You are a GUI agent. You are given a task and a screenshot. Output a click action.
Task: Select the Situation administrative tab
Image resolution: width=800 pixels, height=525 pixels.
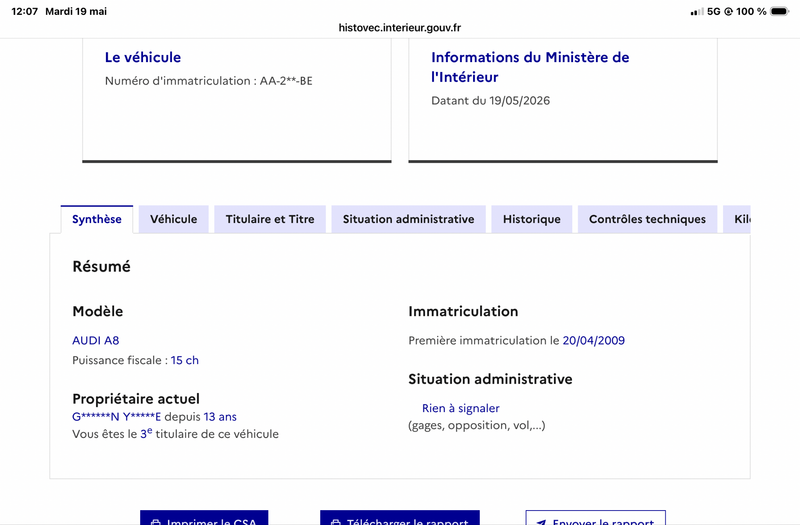coord(408,219)
